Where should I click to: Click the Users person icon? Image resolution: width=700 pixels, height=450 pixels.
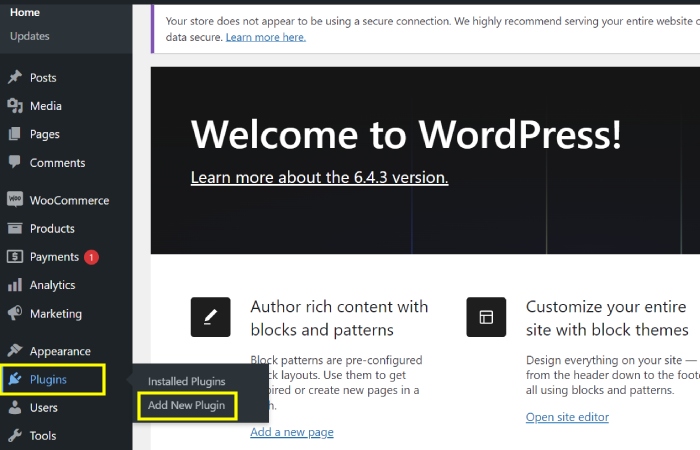click(x=15, y=407)
